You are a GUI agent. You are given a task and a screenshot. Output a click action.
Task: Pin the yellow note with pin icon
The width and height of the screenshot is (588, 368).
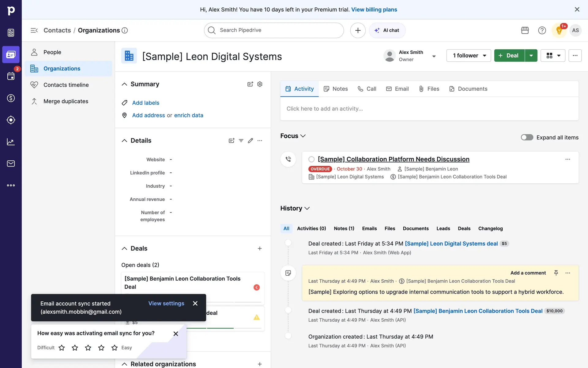(556, 273)
